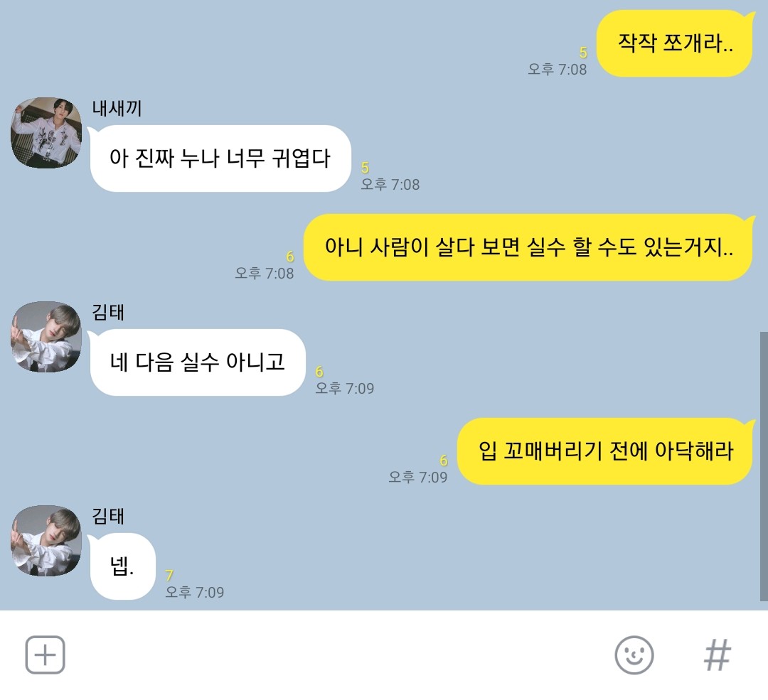This screenshot has height=700, width=768.
Task: Open first 김태 profile picture
Action: click(x=46, y=336)
